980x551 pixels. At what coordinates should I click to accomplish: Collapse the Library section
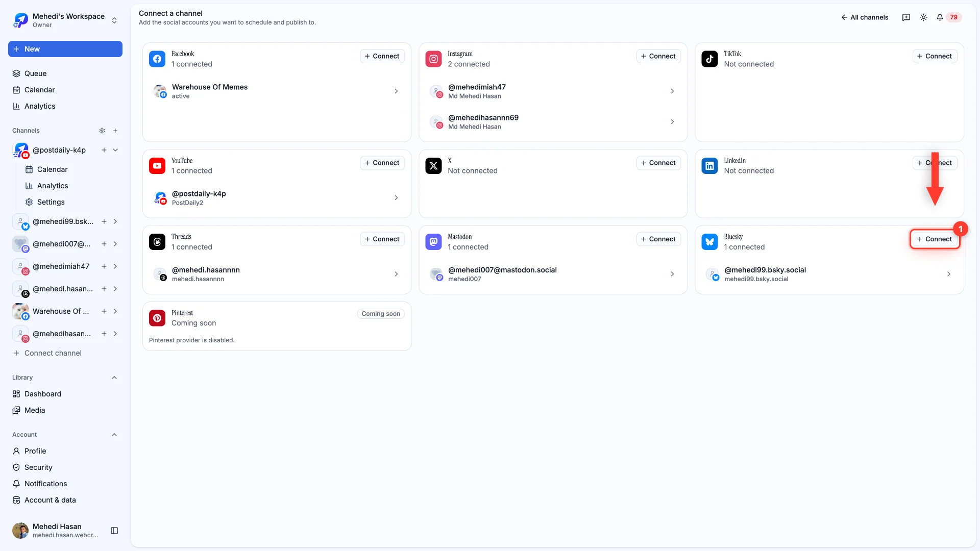click(114, 378)
